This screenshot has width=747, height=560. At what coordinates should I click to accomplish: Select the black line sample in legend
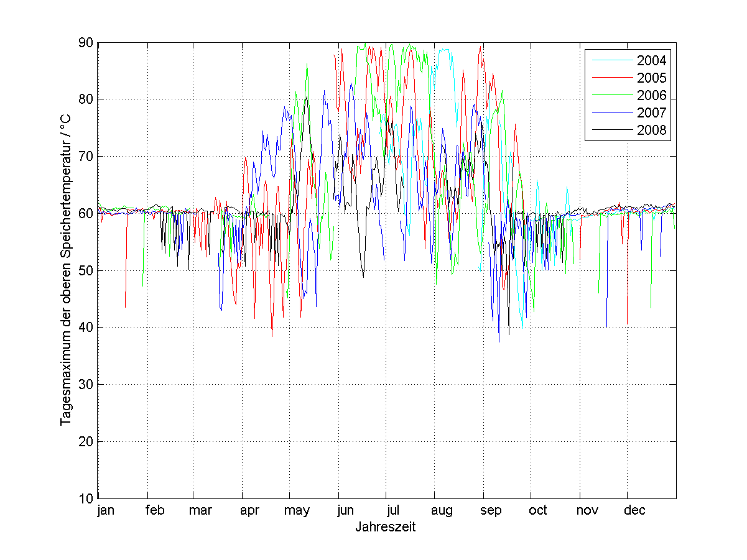tap(609, 131)
